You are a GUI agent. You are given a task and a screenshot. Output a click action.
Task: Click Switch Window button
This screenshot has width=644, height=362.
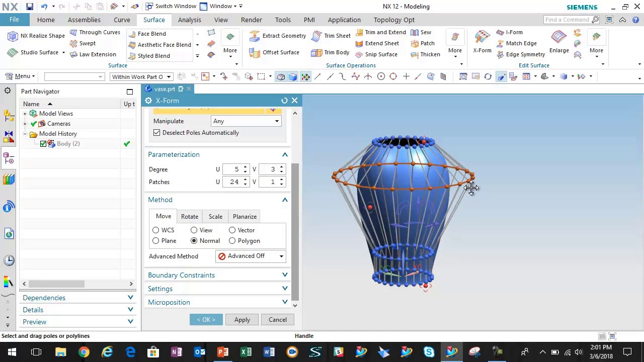171,6
